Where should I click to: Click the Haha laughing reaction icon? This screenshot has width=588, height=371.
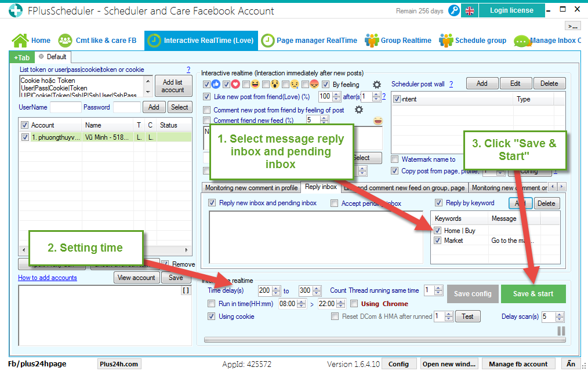pos(255,84)
